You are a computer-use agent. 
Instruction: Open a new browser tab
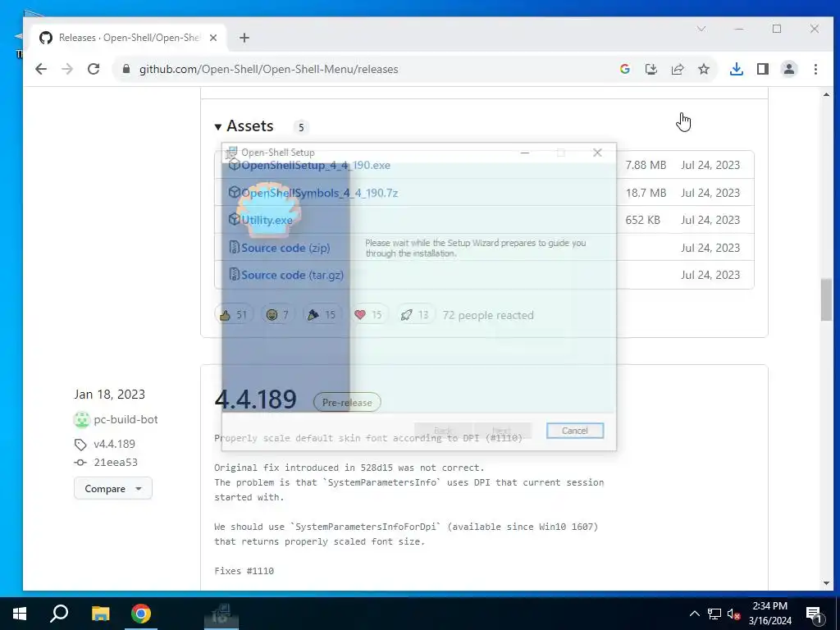point(244,38)
